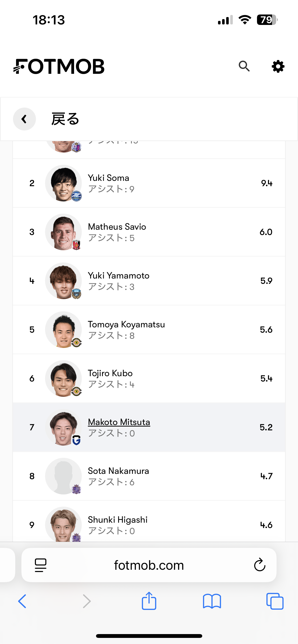Tap the FotMob logo
Screen dimensions: 298x644
point(59,66)
